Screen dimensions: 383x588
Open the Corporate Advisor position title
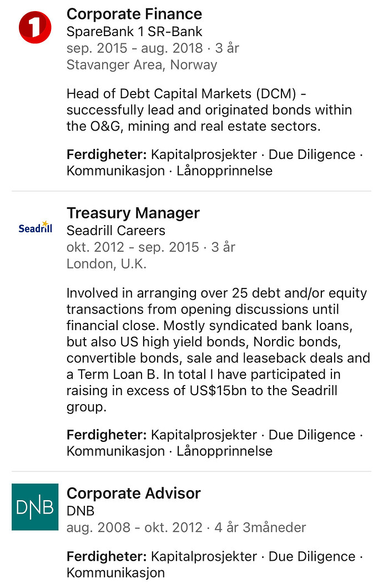click(134, 494)
